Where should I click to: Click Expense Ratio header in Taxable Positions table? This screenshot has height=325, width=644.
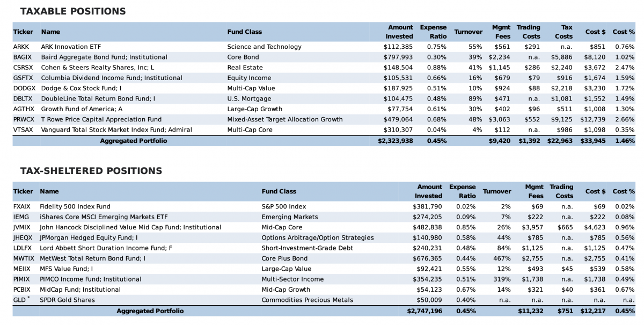coord(433,32)
